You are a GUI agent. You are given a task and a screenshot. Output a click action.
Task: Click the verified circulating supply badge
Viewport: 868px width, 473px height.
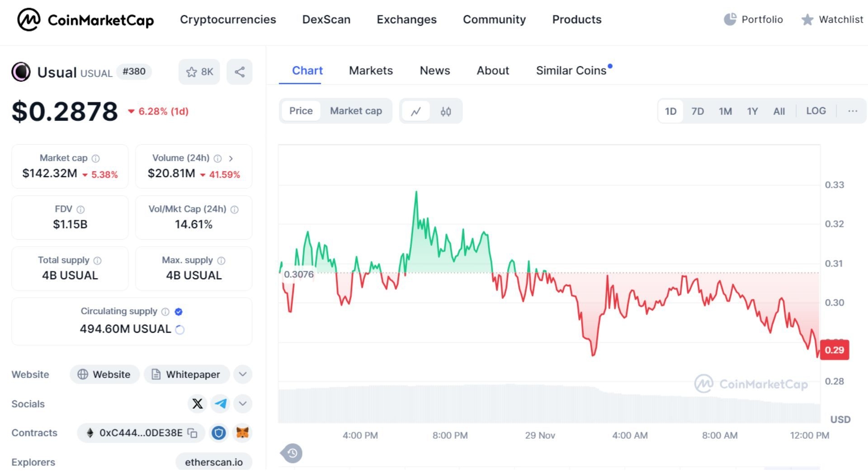point(179,312)
